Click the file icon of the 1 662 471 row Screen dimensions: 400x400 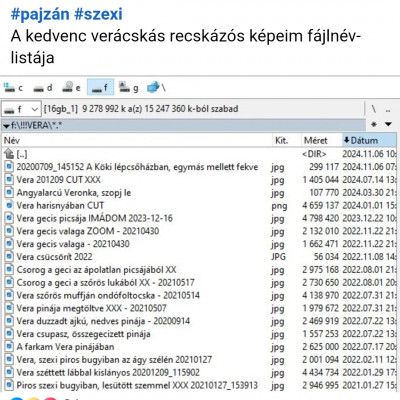[9, 244]
